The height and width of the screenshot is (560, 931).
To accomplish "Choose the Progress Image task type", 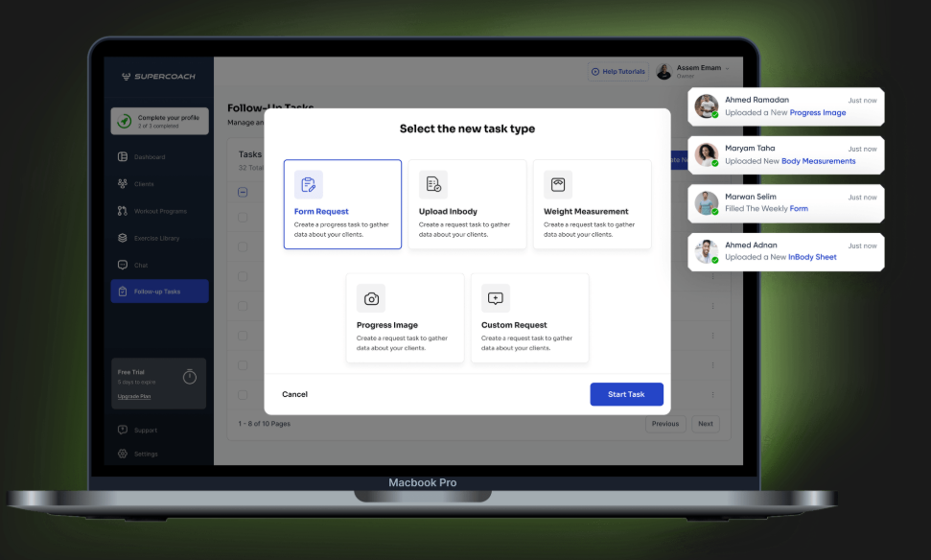I will (405, 317).
